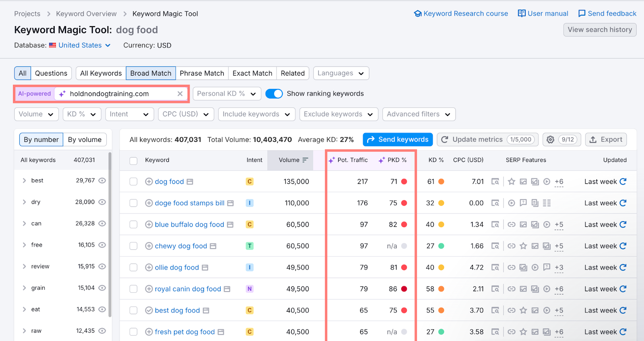This screenshot has width=644, height=341.
Task: Open the Languages dropdown
Action: point(341,73)
